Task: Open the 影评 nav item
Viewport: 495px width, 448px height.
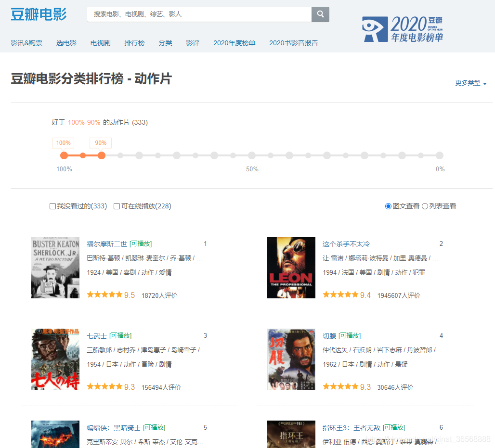Action: point(193,43)
